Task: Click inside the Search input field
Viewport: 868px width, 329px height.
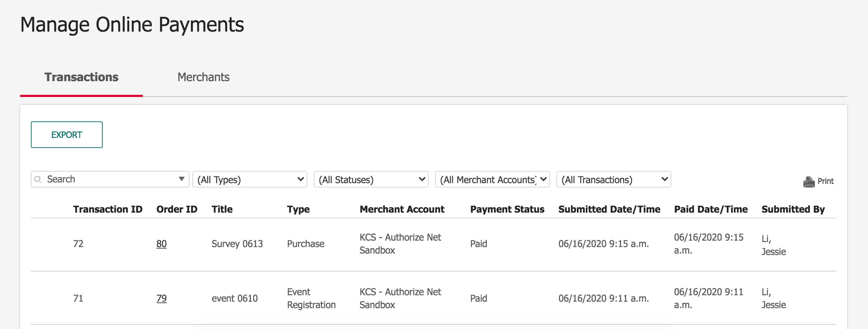Action: 101,179
